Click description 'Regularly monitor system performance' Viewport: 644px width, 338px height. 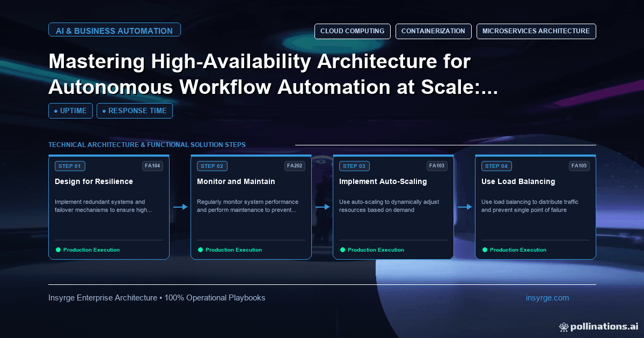pos(247,206)
